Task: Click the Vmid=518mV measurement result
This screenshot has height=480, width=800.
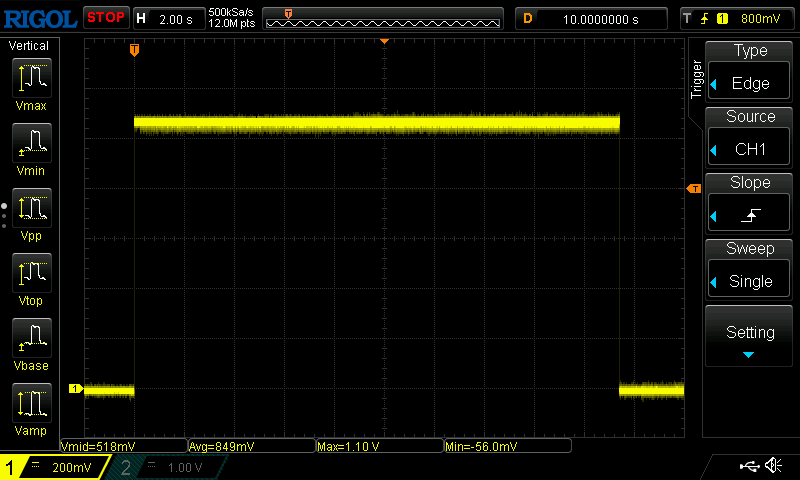Action: [x=124, y=446]
